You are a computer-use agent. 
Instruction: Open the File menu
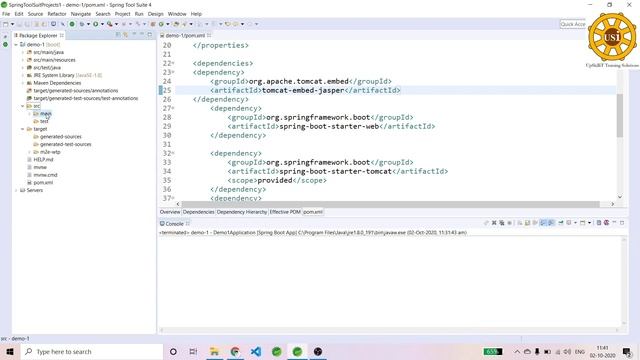pos(6,14)
